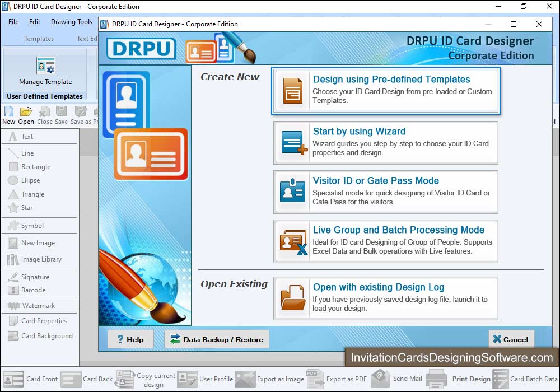
Task: Select the Star tool
Action: [20, 207]
